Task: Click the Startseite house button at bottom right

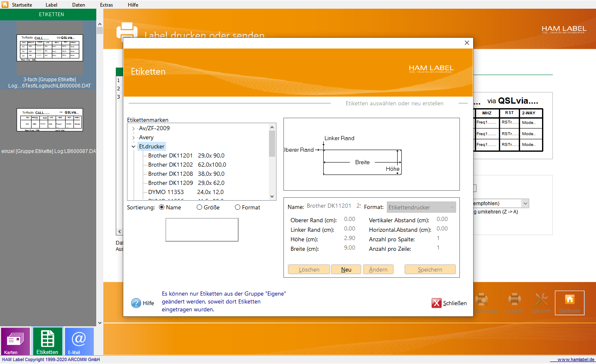Action: pos(569,303)
